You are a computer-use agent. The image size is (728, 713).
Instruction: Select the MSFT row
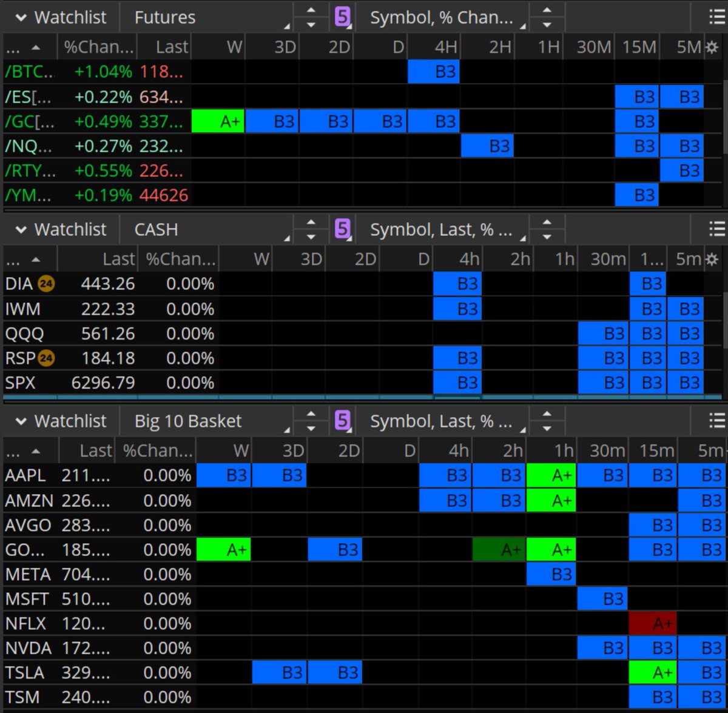(x=364, y=599)
